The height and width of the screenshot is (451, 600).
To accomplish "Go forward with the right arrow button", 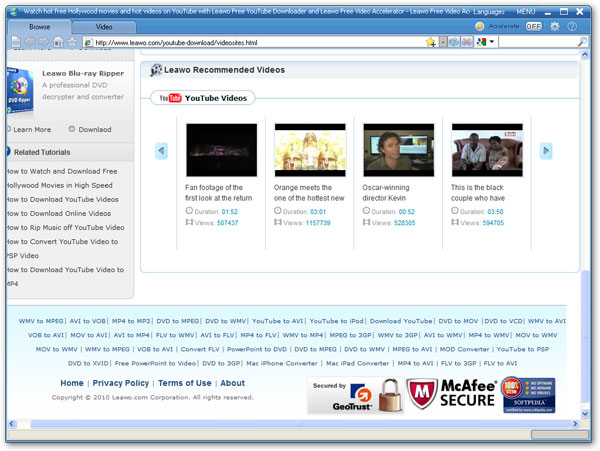I will 44,42.
